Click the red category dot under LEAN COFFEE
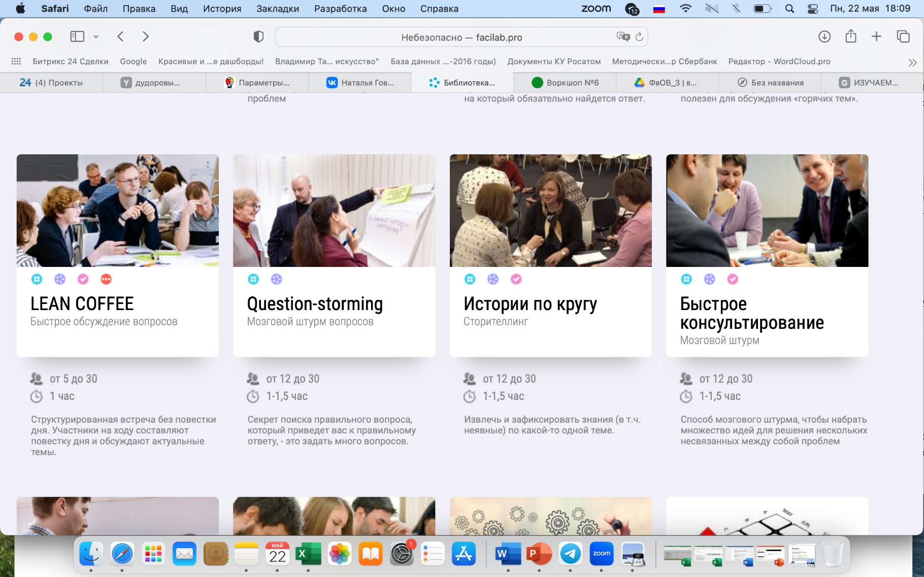Image resolution: width=924 pixels, height=577 pixels. (106, 279)
